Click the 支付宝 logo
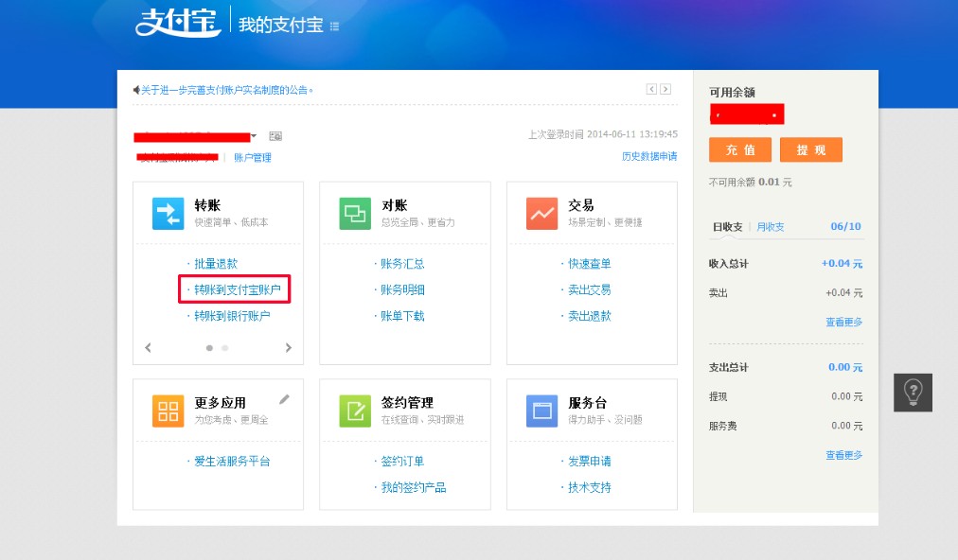This screenshot has height=560, width=958. tap(178, 22)
